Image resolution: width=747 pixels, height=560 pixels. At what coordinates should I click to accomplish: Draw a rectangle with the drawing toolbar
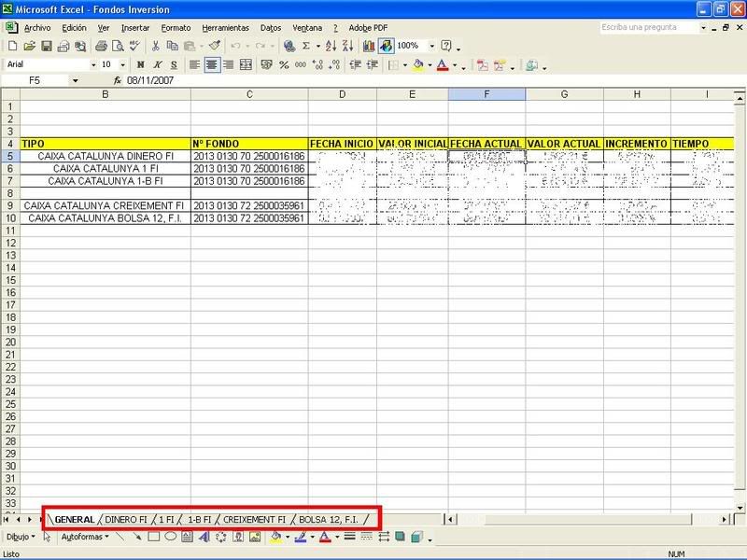click(153, 538)
